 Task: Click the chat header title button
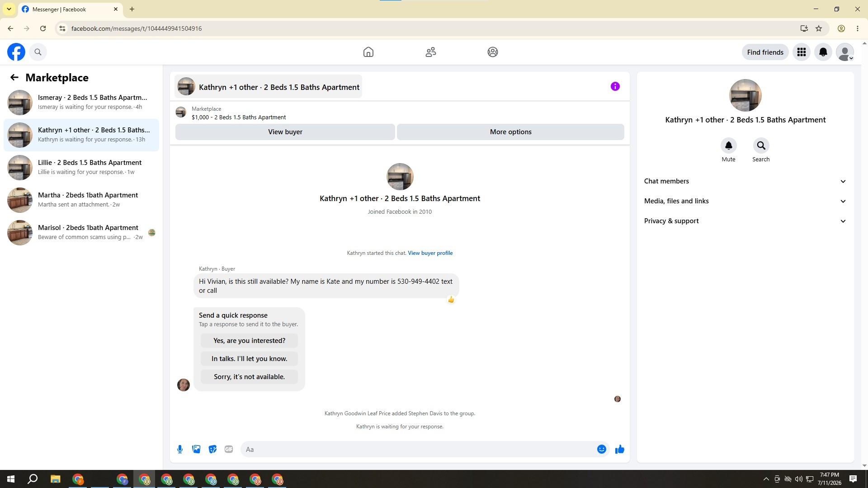pos(269,87)
